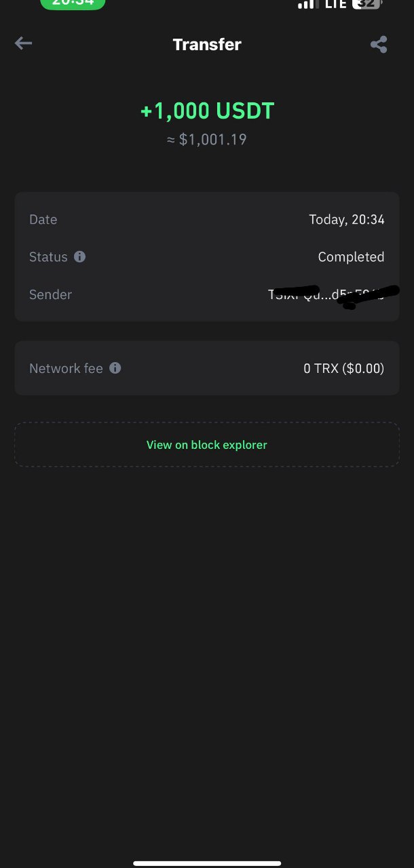Tap the back arrow icon

pos(23,44)
